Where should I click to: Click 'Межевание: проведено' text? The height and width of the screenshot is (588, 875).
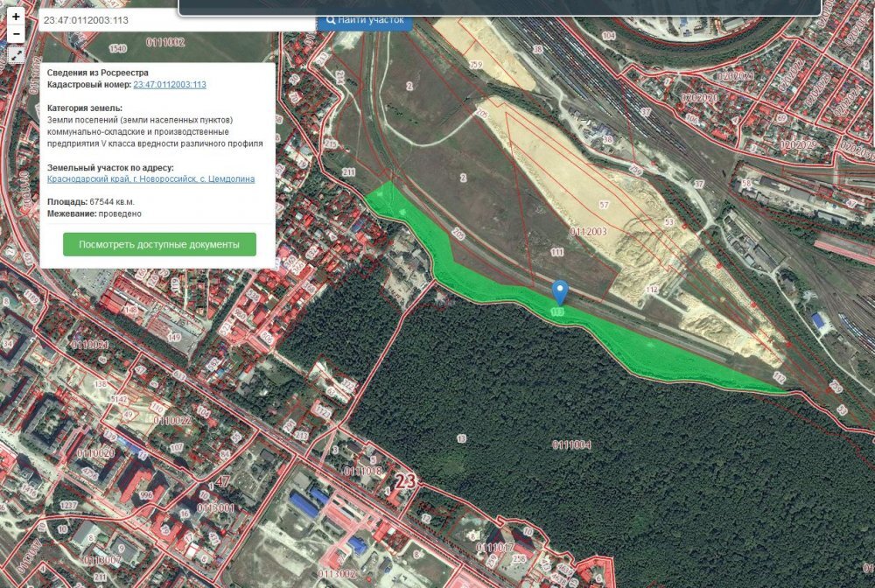click(94, 213)
